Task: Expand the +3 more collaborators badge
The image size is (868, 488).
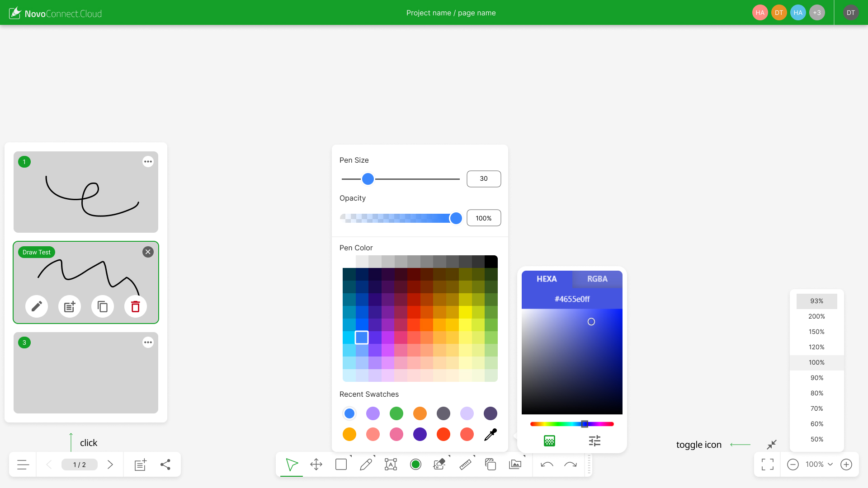Action: click(x=817, y=13)
